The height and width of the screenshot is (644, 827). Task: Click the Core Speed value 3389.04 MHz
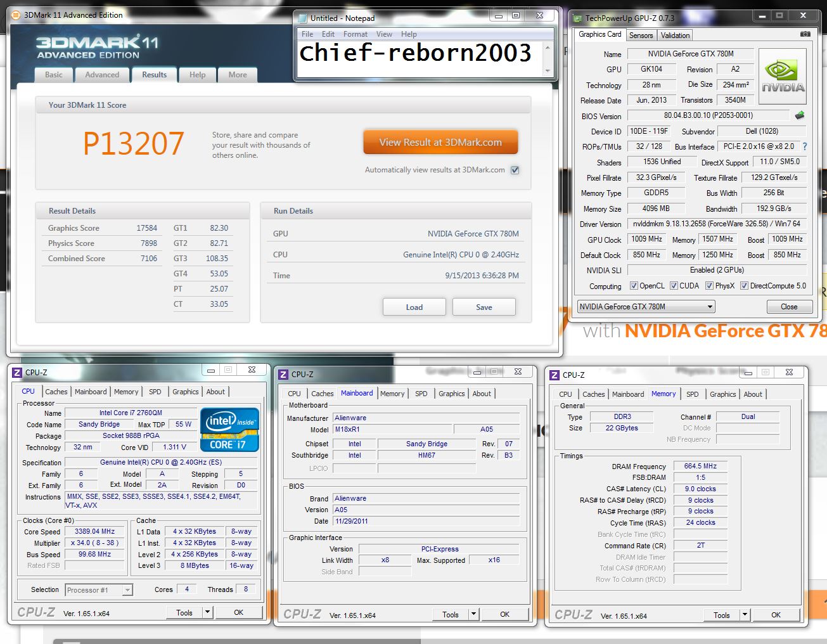click(x=95, y=532)
